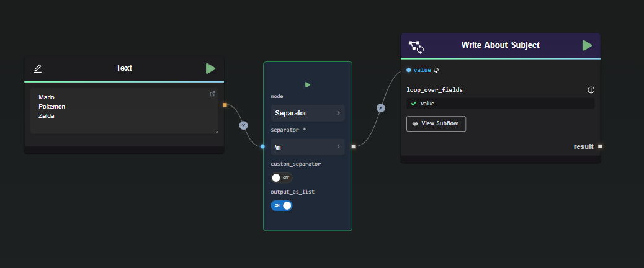The height and width of the screenshot is (268, 644).
Task: Click the pencil edit icon on Text node
Action: [x=38, y=68]
